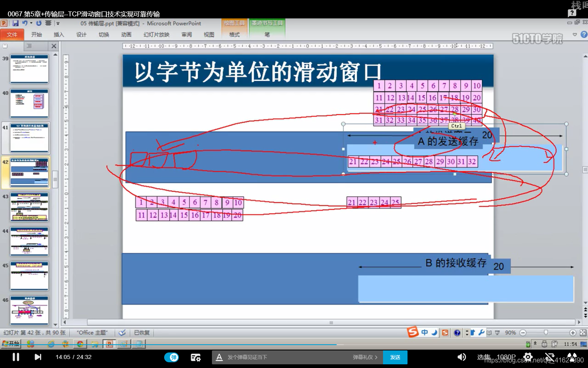
Task: Switch to the 开始 ribbon tab
Action: (37, 35)
